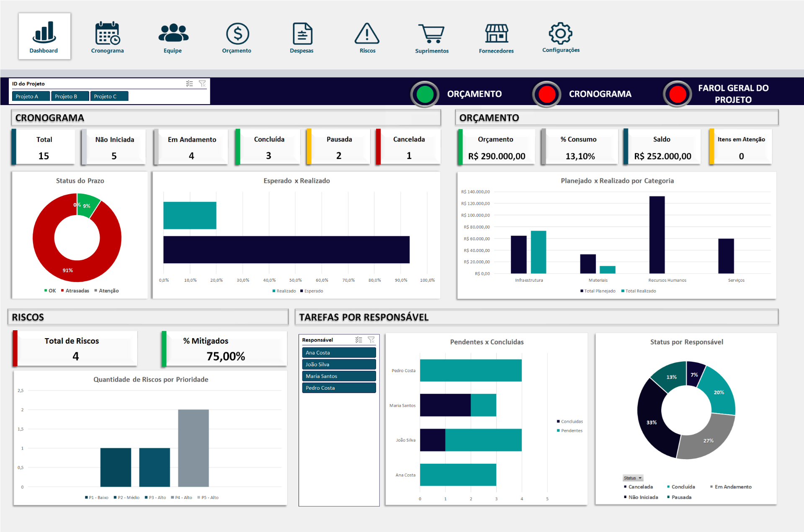Image resolution: width=804 pixels, height=532 pixels.
Task: Select the 33% donut segment
Action: tap(652, 423)
